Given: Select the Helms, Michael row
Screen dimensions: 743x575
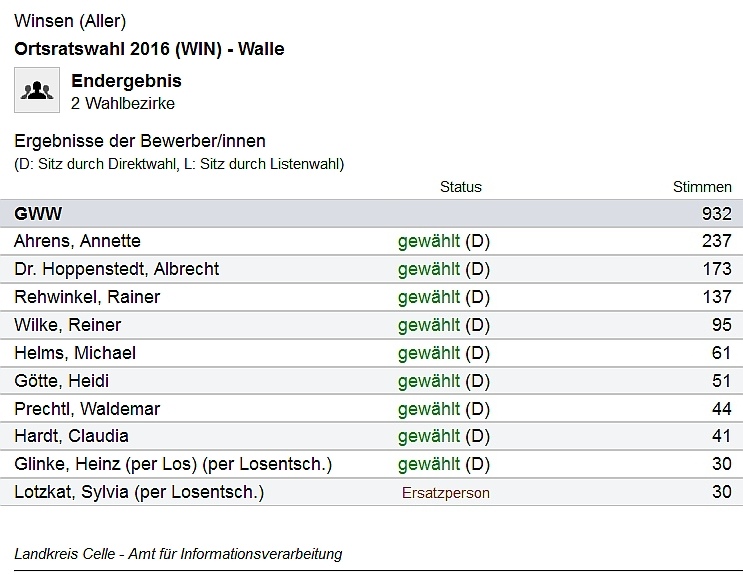Looking at the screenshot, I should [x=75, y=353].
